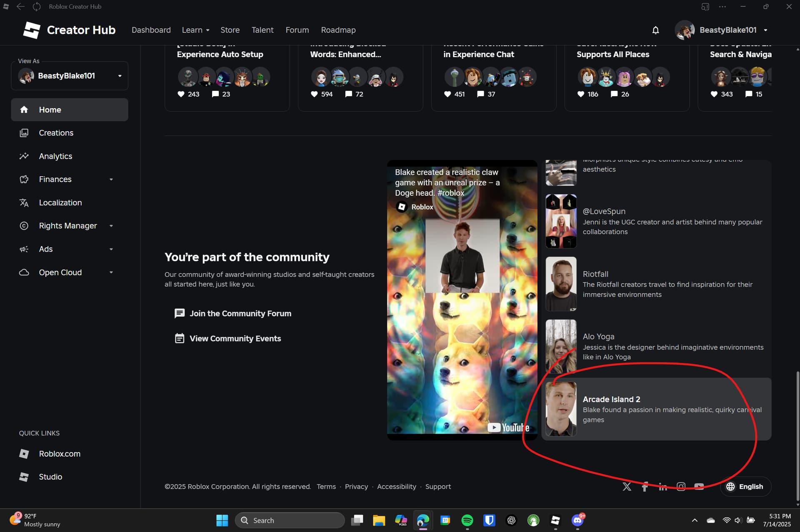Click the Instagram icon in the footer
This screenshot has width=800, height=532.
(681, 486)
